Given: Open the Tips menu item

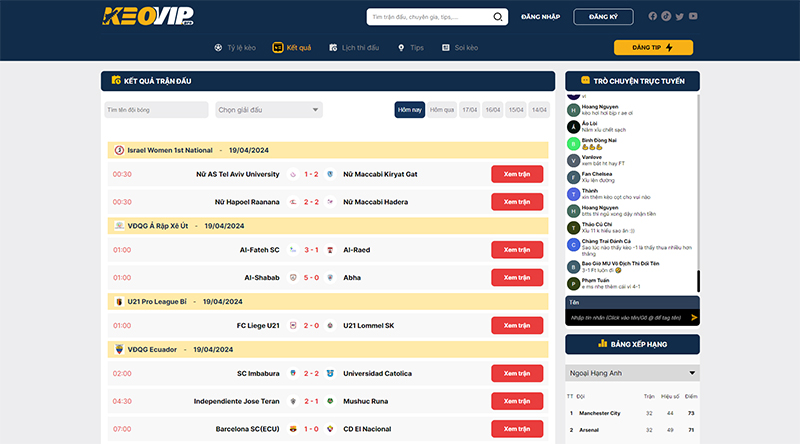Looking at the screenshot, I should (x=411, y=47).
